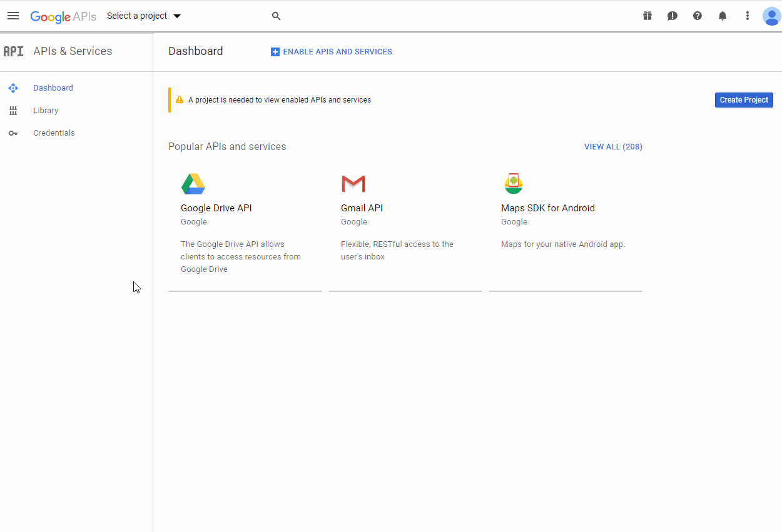
Task: Open the gift free trial icon
Action: pyautogui.click(x=647, y=16)
